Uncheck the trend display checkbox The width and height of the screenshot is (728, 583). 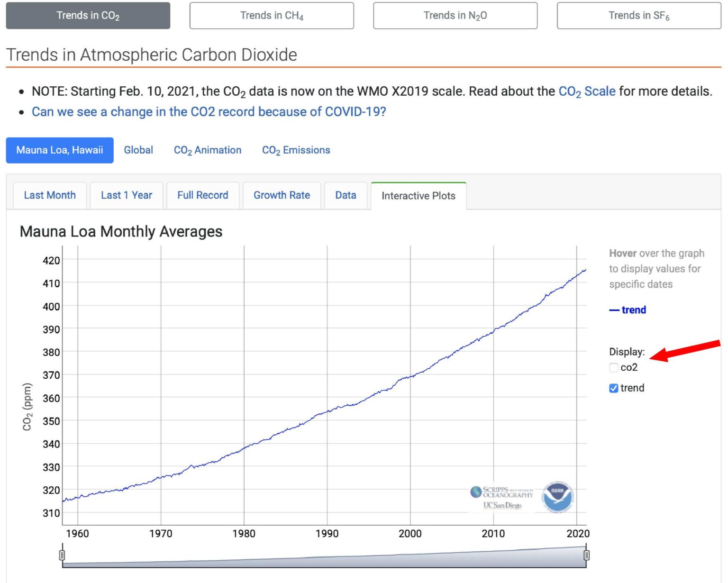pyautogui.click(x=614, y=388)
